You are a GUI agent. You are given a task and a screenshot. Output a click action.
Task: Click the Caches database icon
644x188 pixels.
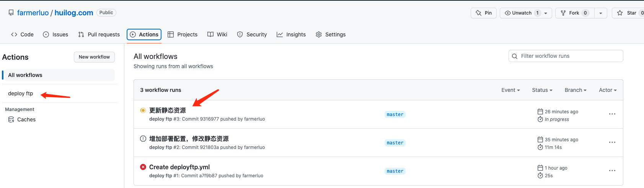tap(11, 119)
